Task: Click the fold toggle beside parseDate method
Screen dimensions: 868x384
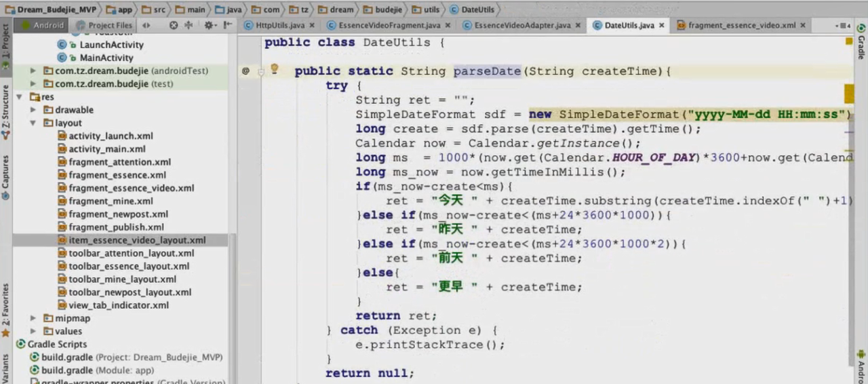Action: point(261,71)
